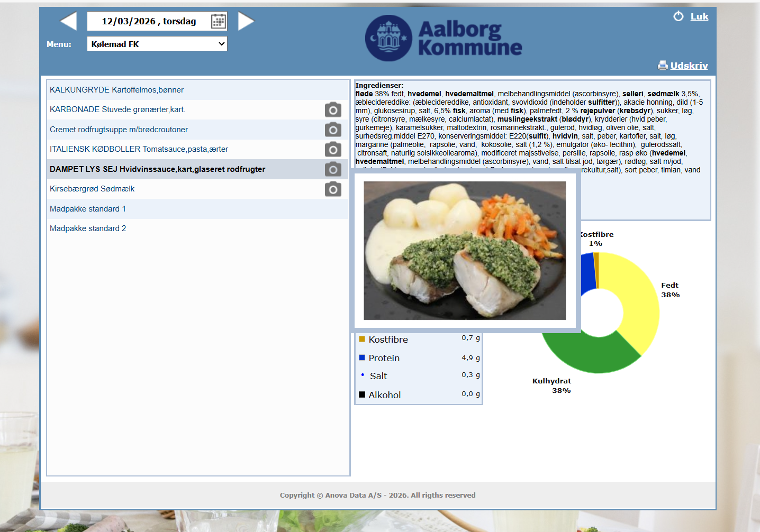Open the Kølemad FK menu dropdown

157,44
